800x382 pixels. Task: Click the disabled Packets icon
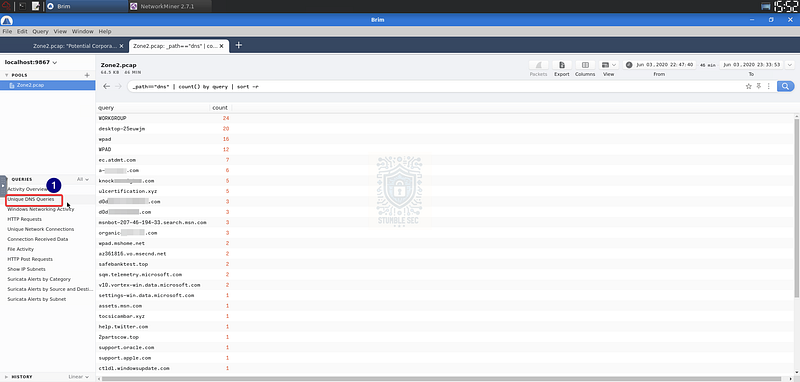click(538, 65)
